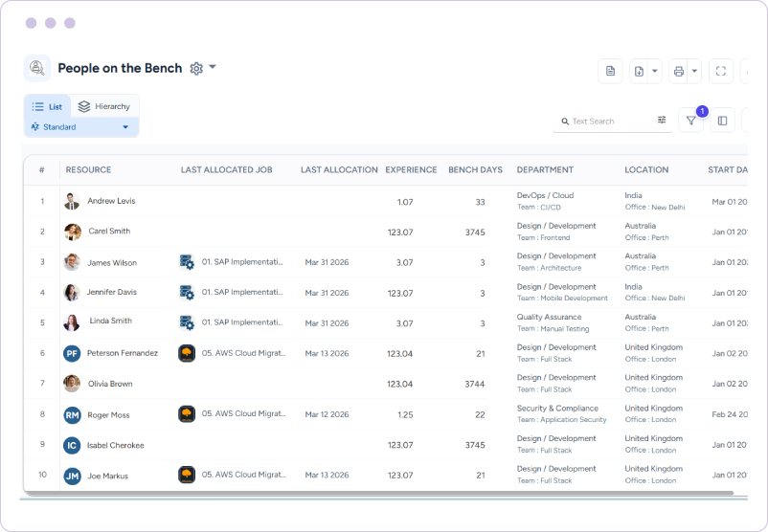
Task: Click the RM initials avatar
Action: [72, 415]
